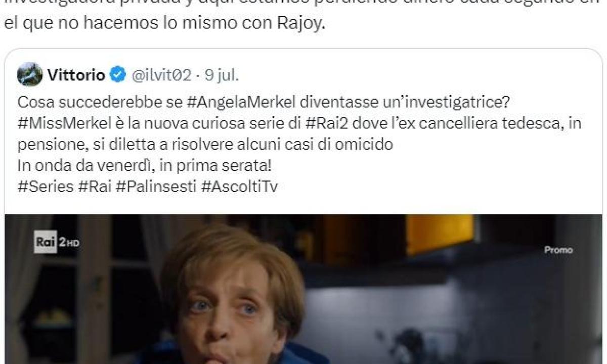Image resolution: width=607 pixels, height=364 pixels.
Task: Click the #AscoltiTv hashtag
Action: pos(240,187)
